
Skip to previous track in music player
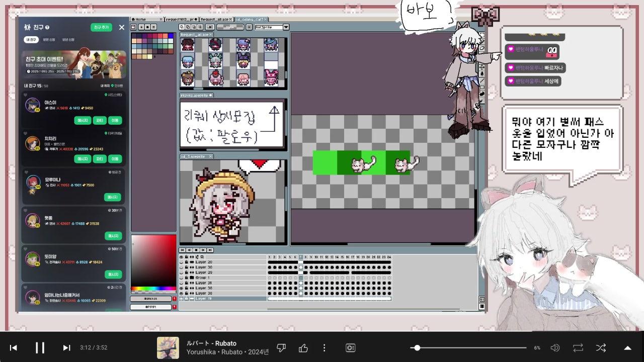(14, 347)
